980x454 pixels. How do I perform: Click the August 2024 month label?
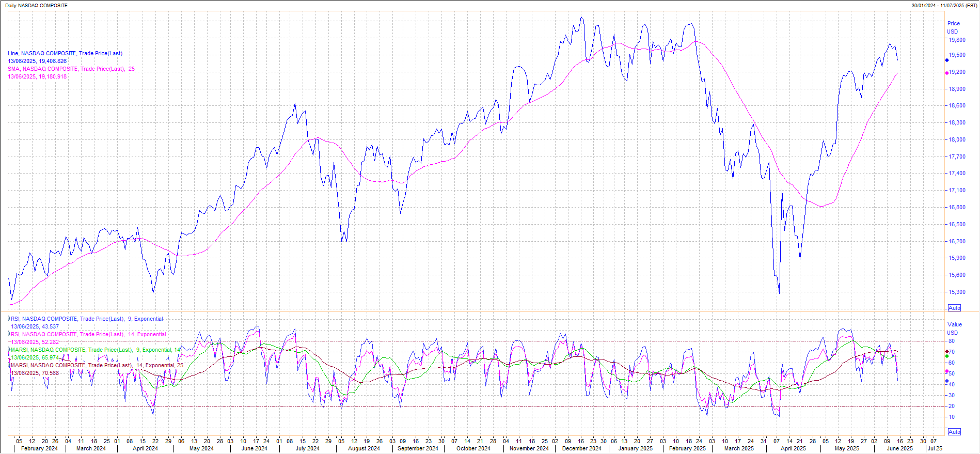(x=364, y=448)
